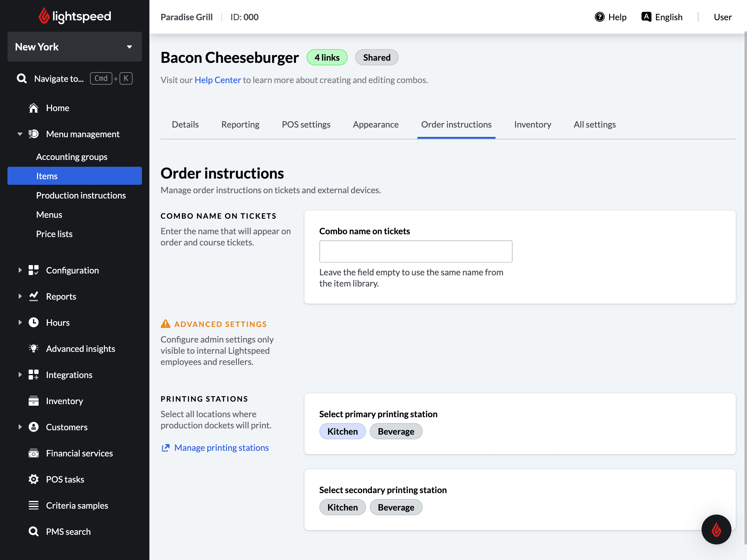Collapse the Menu management section

(x=20, y=134)
